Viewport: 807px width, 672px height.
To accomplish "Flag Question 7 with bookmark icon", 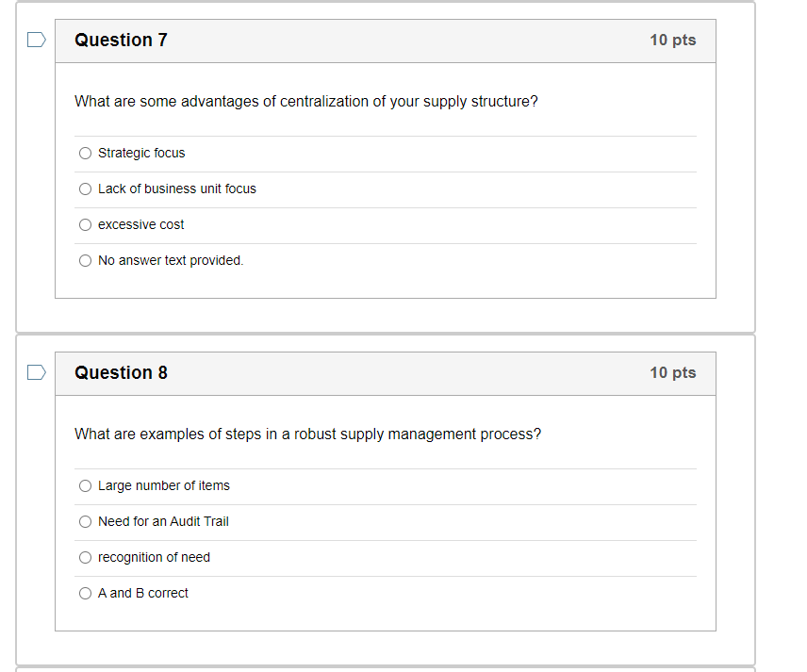I will [x=36, y=40].
